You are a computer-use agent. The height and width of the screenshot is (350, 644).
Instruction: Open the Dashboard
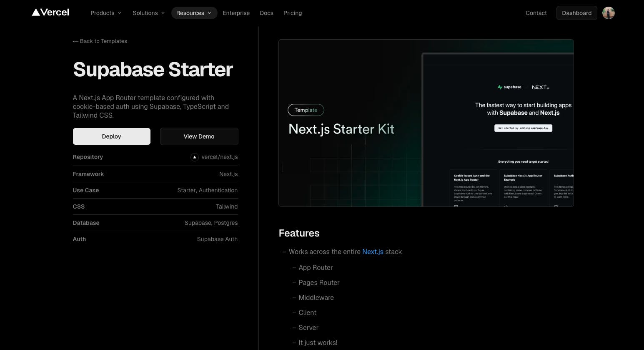pyautogui.click(x=576, y=13)
